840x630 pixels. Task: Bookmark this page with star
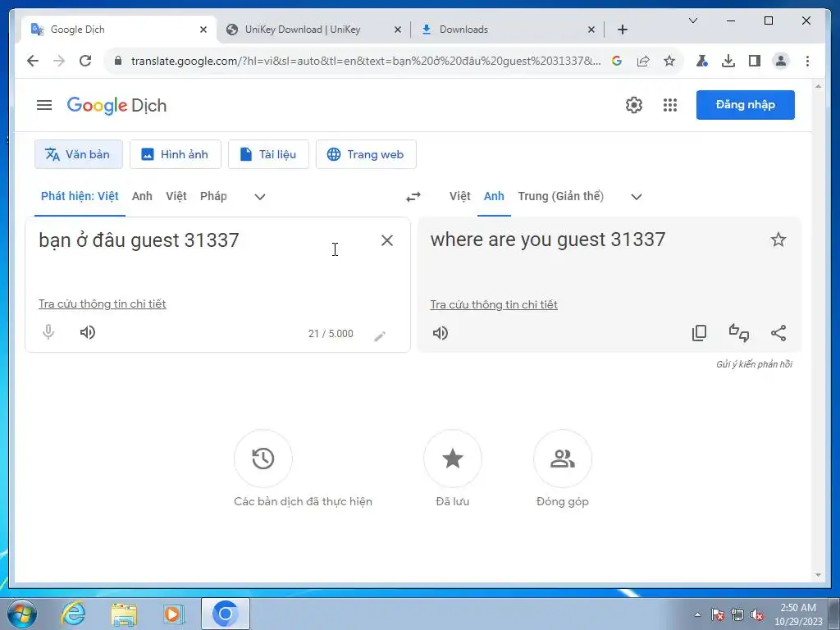(x=669, y=61)
